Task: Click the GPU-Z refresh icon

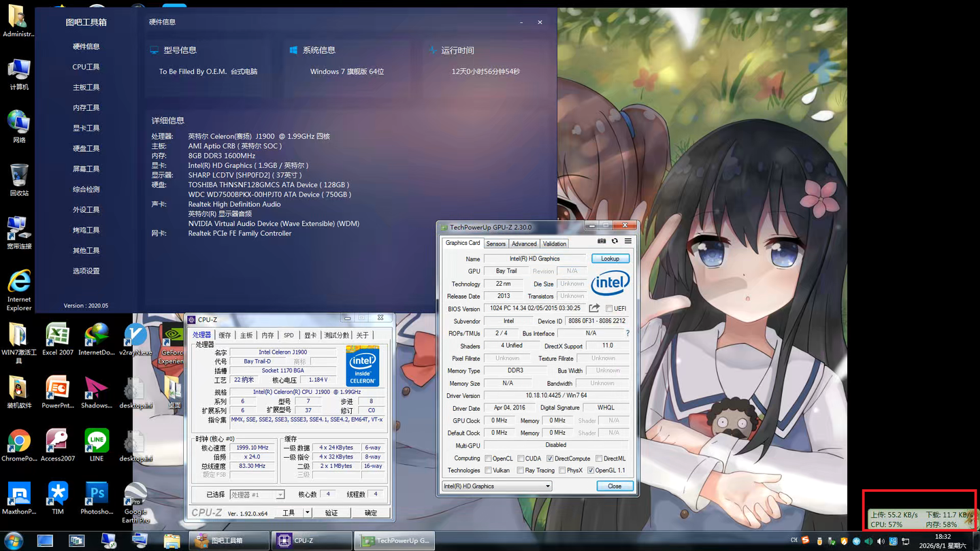Action: [x=615, y=241]
